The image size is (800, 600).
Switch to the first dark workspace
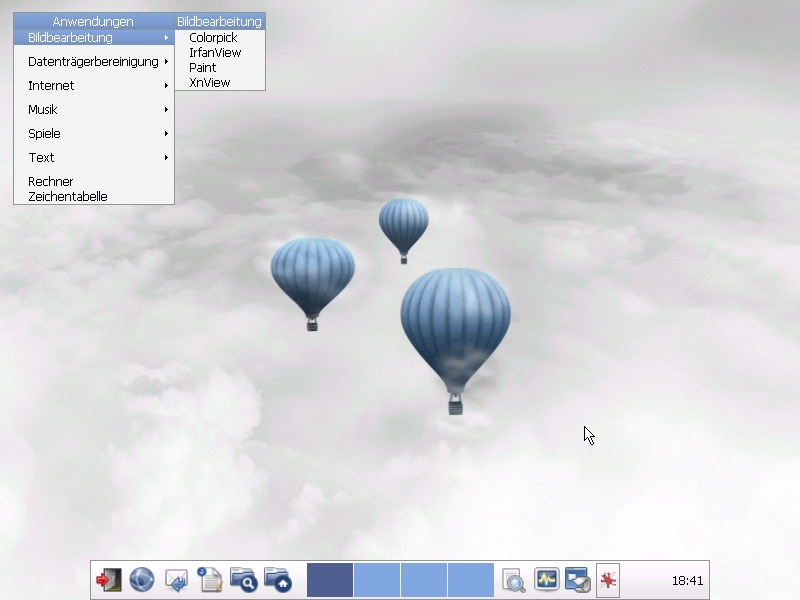tap(330, 580)
